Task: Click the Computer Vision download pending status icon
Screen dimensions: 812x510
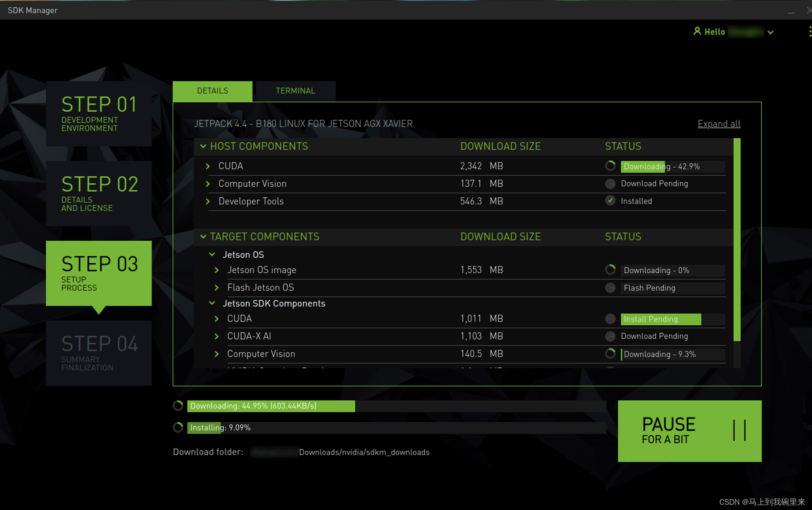Action: [x=610, y=184]
